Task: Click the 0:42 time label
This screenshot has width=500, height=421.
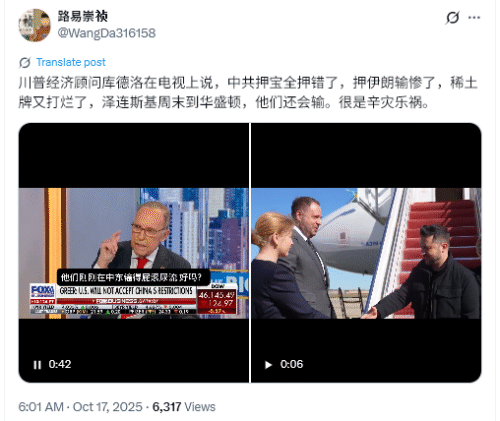Action: (x=60, y=364)
